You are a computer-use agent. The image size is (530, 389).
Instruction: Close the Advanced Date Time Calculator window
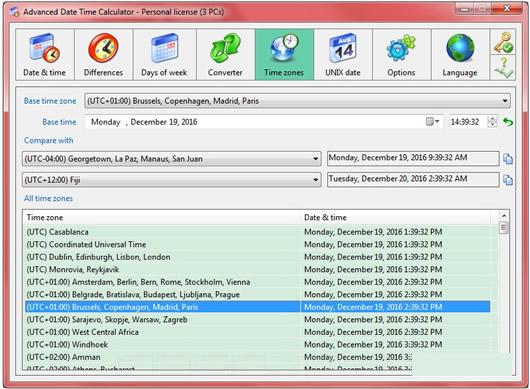pyautogui.click(x=507, y=8)
